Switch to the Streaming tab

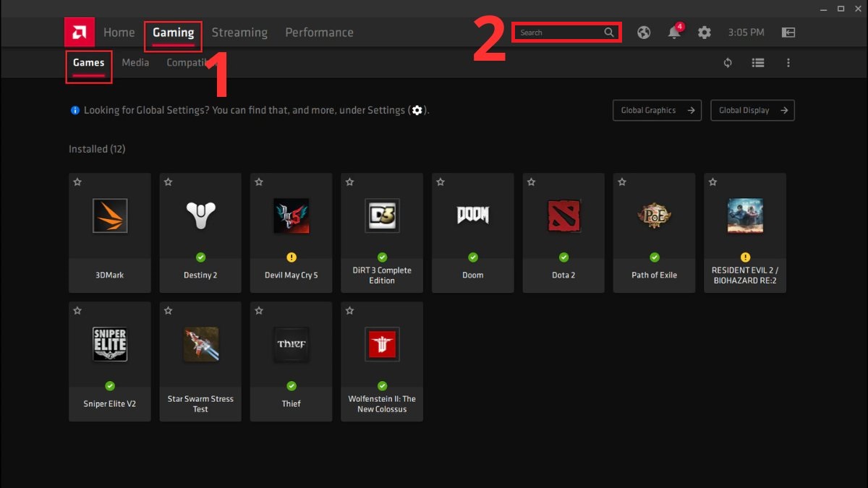point(239,32)
